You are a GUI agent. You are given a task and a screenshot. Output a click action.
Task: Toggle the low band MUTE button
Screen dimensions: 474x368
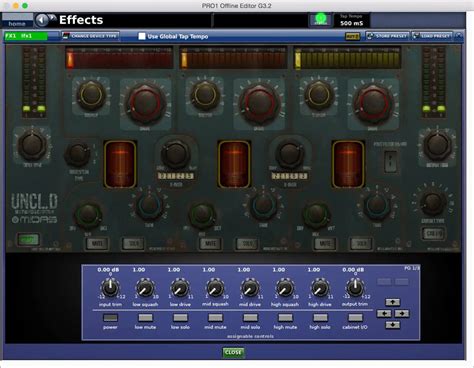(x=97, y=244)
